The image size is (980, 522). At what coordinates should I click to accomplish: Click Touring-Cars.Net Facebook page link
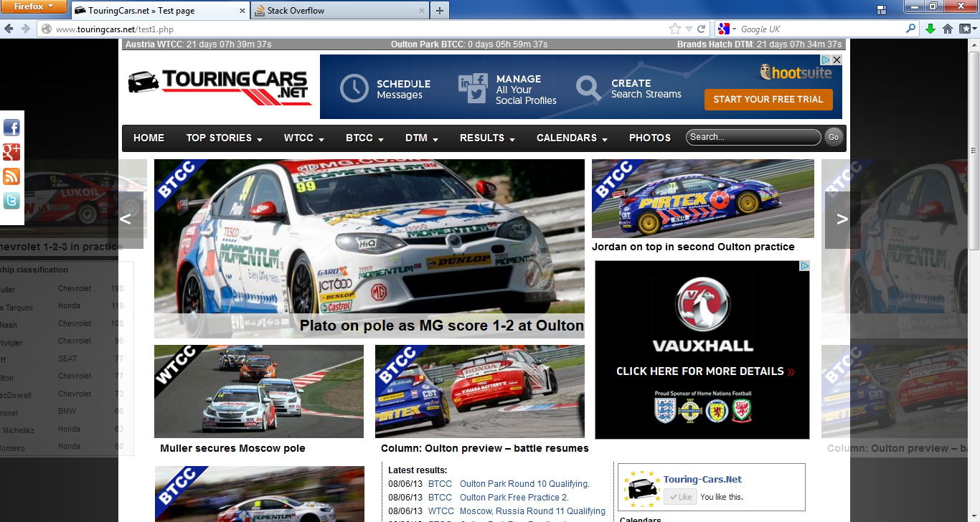pyautogui.click(x=702, y=479)
